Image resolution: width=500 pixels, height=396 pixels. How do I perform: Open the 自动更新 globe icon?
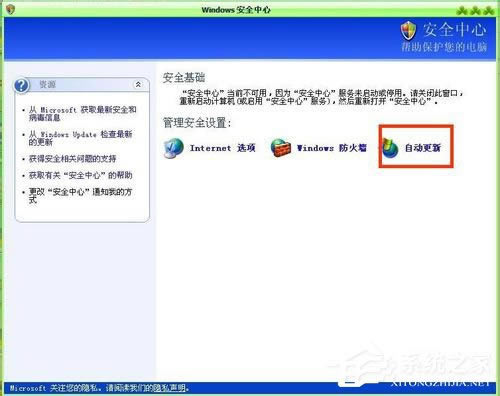click(x=390, y=148)
